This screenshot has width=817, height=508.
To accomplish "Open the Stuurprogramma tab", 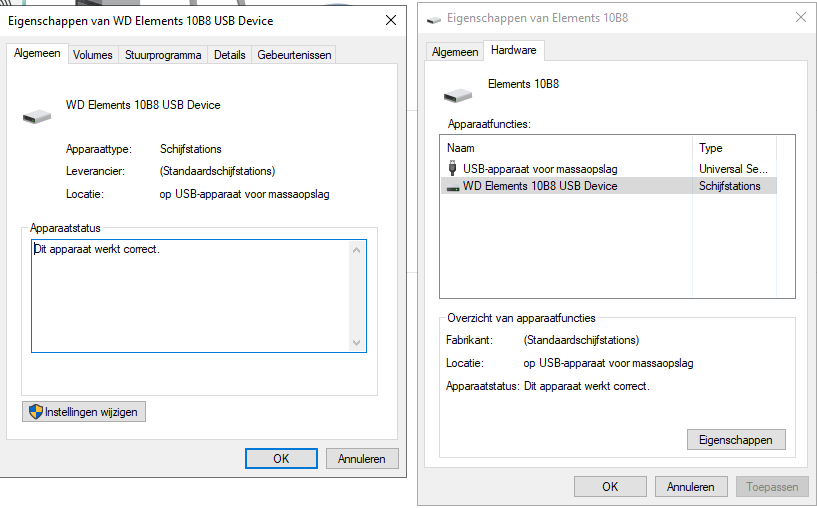I will (x=163, y=55).
